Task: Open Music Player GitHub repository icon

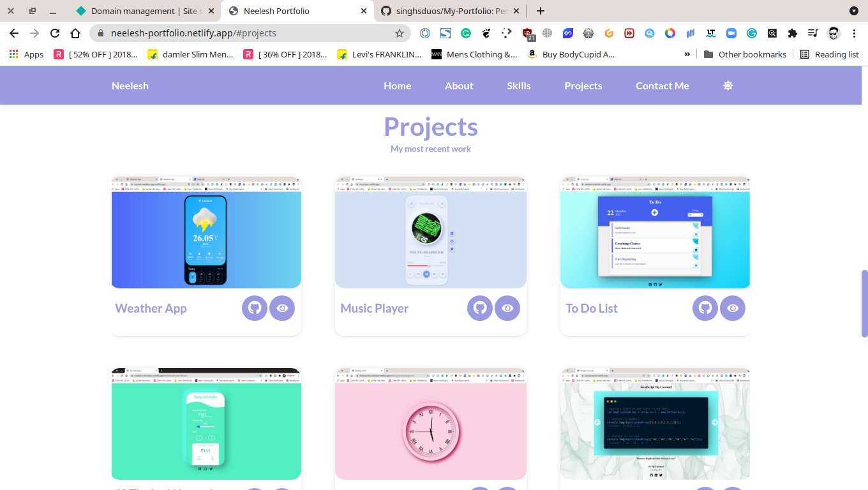Action: click(480, 308)
